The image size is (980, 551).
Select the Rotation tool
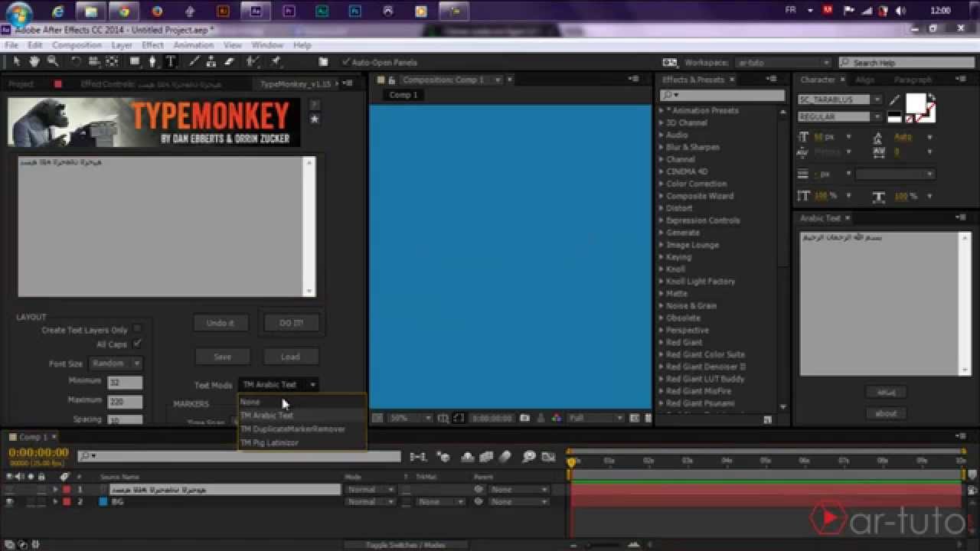click(x=76, y=62)
